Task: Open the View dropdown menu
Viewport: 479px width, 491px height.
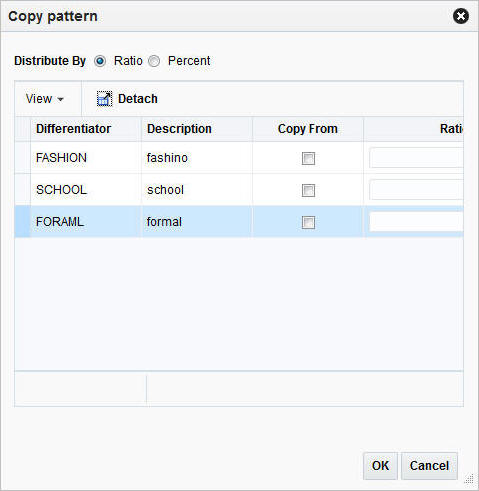Action: coord(44,99)
